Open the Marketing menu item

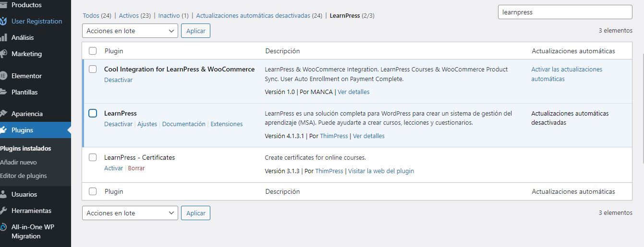point(26,54)
